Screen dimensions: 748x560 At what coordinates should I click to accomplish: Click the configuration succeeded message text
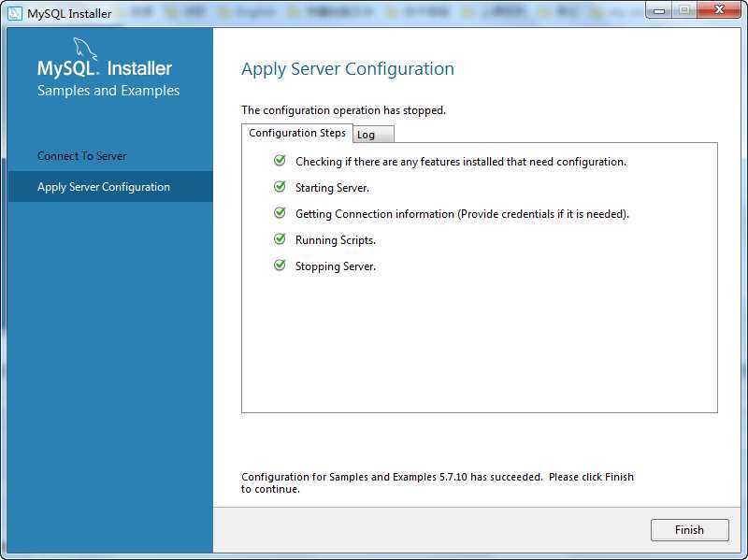tap(437, 482)
